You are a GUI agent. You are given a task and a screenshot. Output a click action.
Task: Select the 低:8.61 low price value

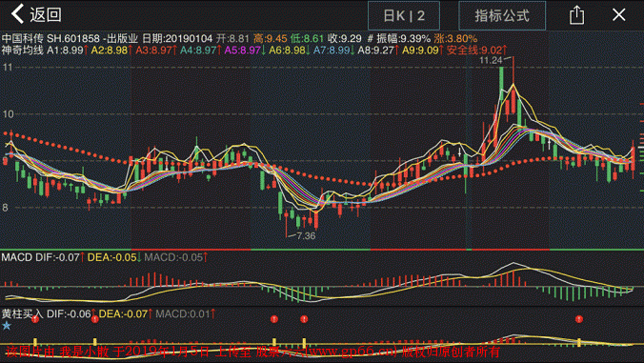pos(307,39)
